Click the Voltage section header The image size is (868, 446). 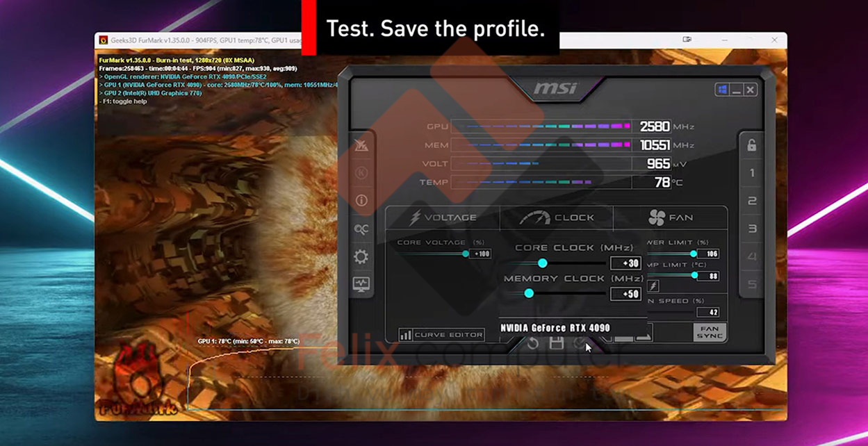[443, 217]
